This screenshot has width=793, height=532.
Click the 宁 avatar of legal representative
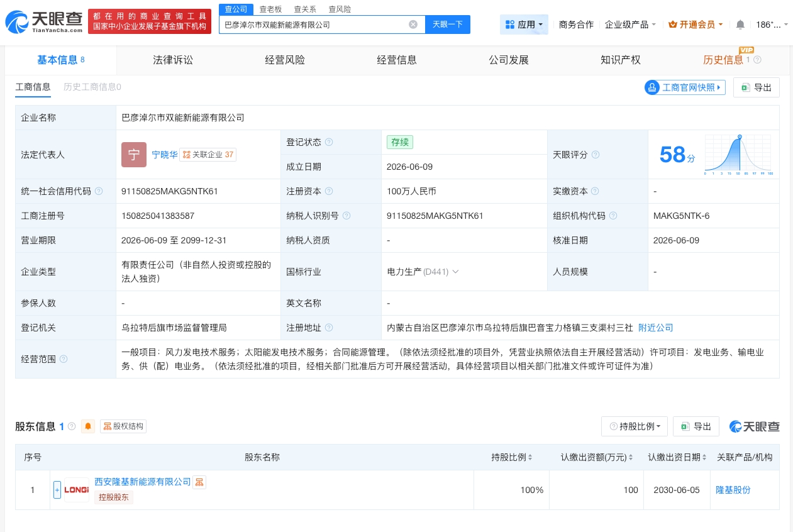134,155
